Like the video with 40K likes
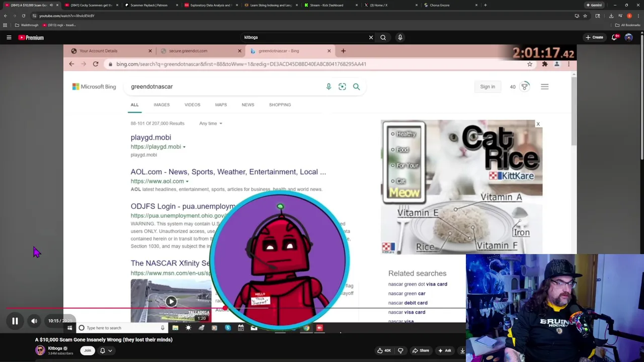This screenshot has width=644, height=362. pyautogui.click(x=384, y=350)
